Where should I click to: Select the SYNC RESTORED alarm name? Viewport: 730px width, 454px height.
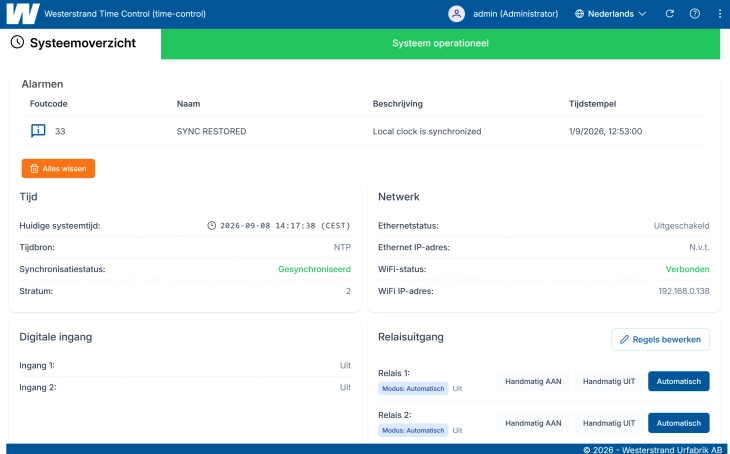(211, 131)
